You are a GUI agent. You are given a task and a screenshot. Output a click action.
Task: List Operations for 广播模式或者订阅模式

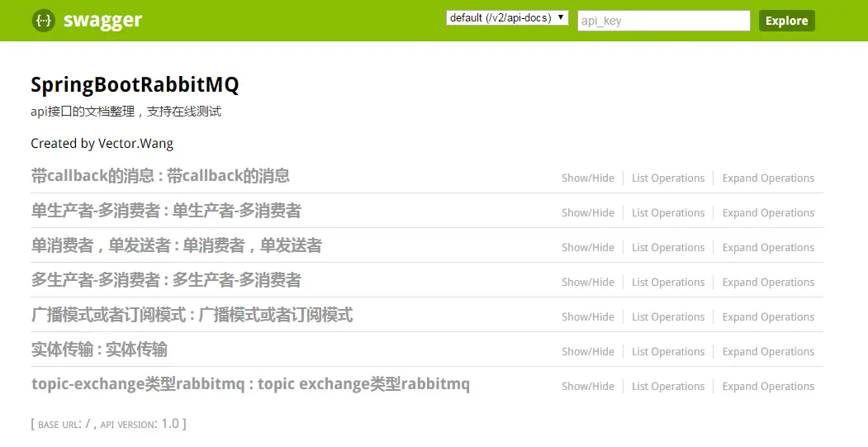pos(668,317)
